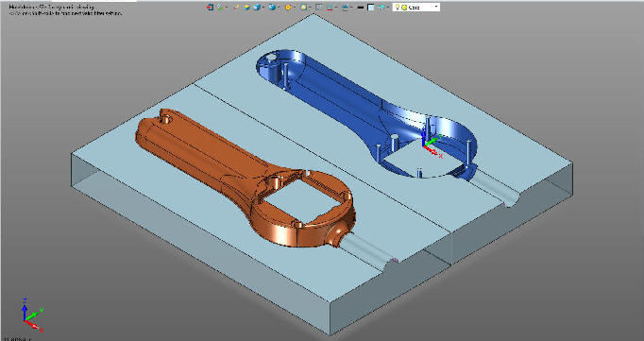Toggle the red-underlined clipping plane icon
Viewport: 644px width, 341px height.
pyautogui.click(x=330, y=7)
